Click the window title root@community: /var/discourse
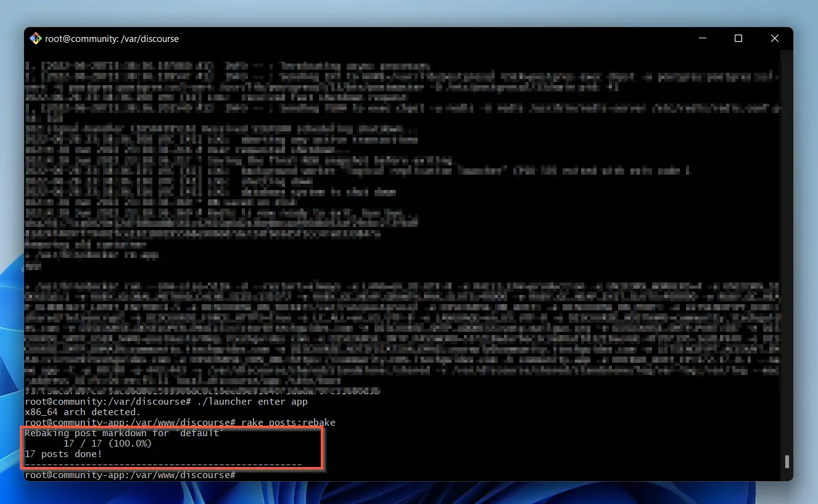The width and height of the screenshot is (818, 504). pyautogui.click(x=112, y=38)
